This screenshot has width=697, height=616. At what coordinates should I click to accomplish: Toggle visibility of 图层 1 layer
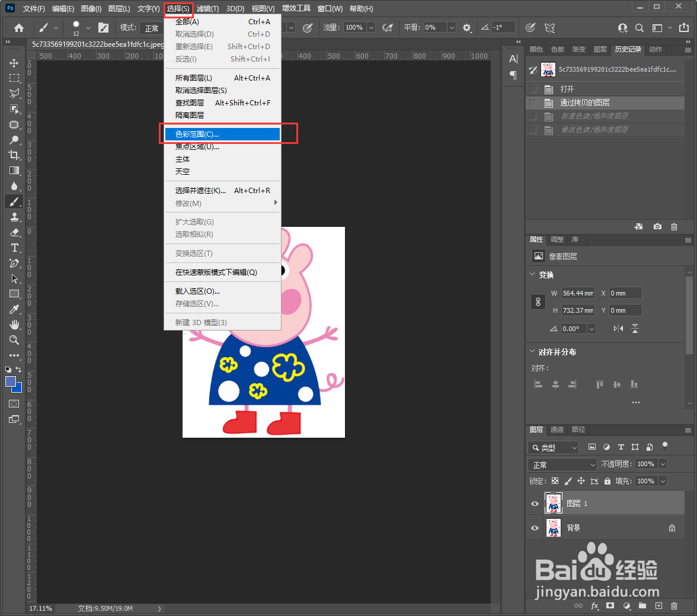535,503
